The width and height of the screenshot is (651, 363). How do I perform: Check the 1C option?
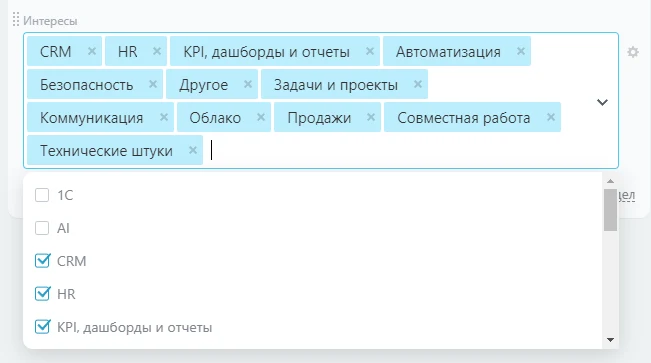[42, 195]
